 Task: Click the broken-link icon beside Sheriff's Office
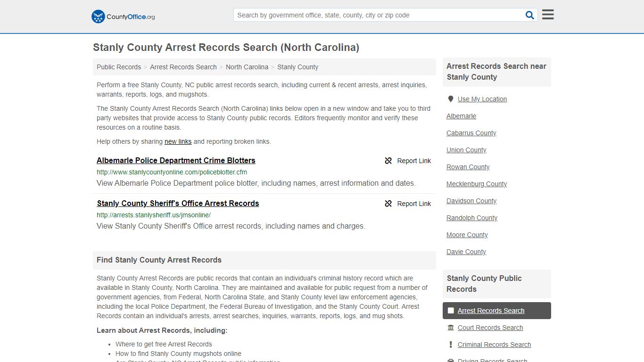pos(388,204)
